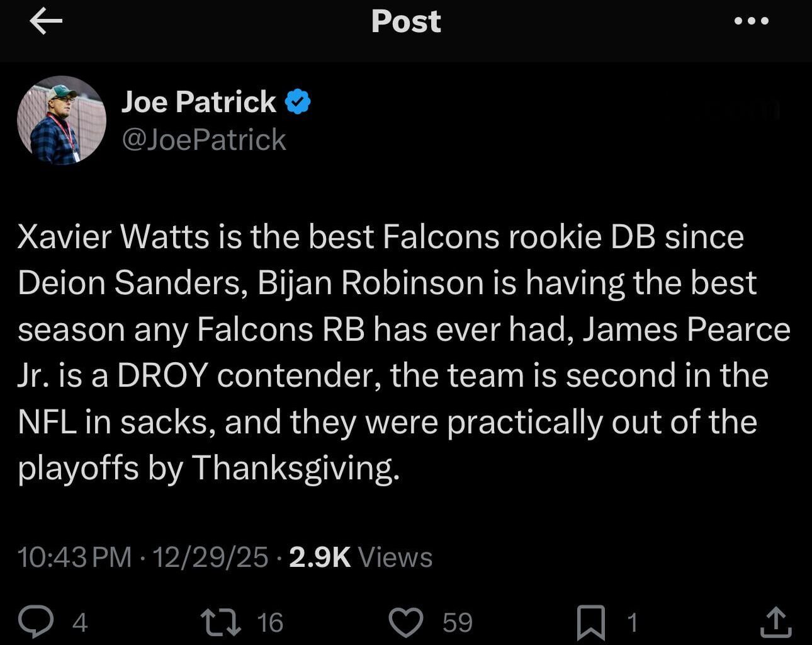Click the like count of 59
The height and width of the screenshot is (645, 812).
pyautogui.click(x=457, y=623)
